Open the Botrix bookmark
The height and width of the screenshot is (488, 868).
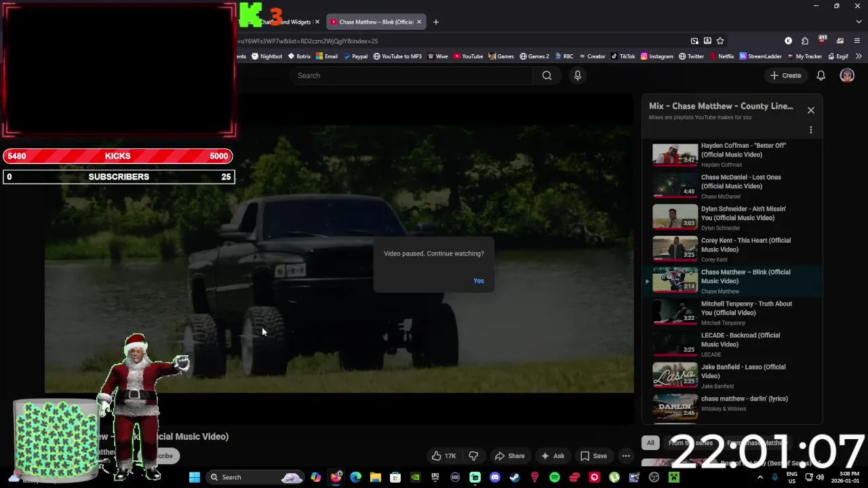299,56
